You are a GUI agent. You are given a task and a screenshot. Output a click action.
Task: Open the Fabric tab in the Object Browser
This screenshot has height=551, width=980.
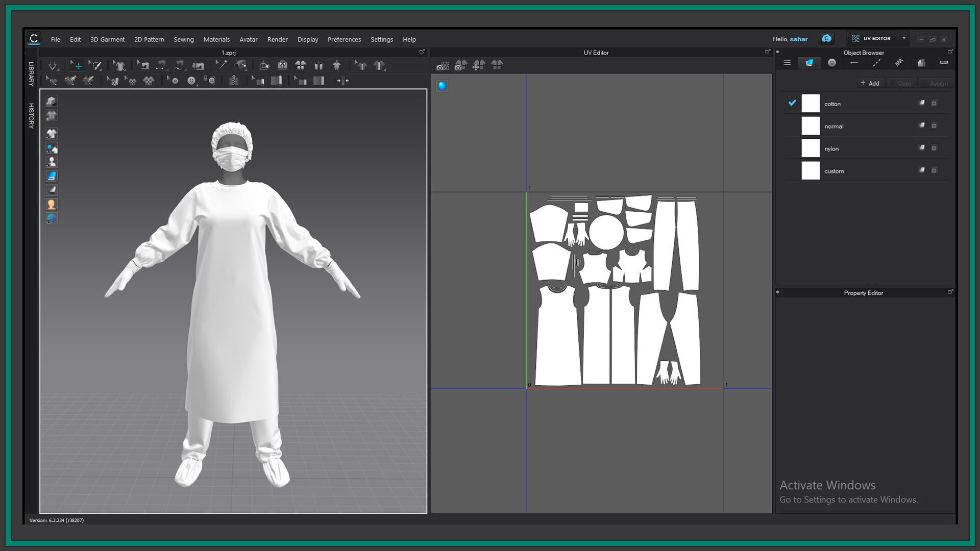click(x=809, y=63)
